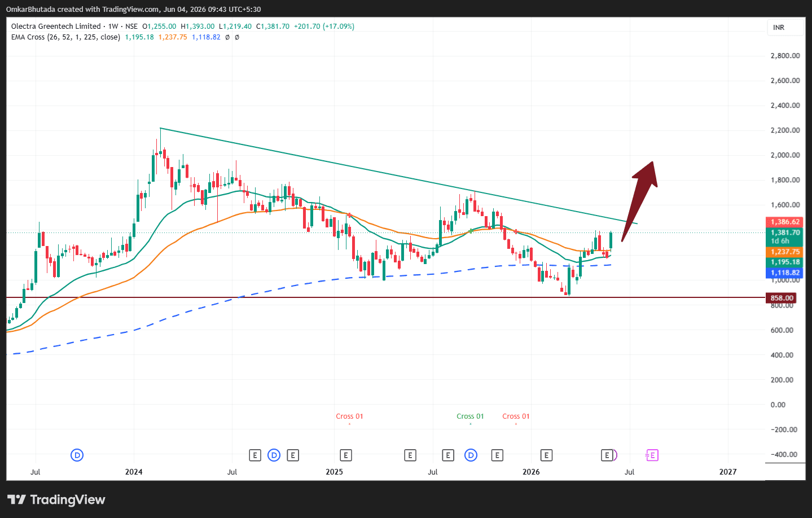Click the last earnings marker before Jul 2026
This screenshot has height=518, width=812.
[607, 455]
